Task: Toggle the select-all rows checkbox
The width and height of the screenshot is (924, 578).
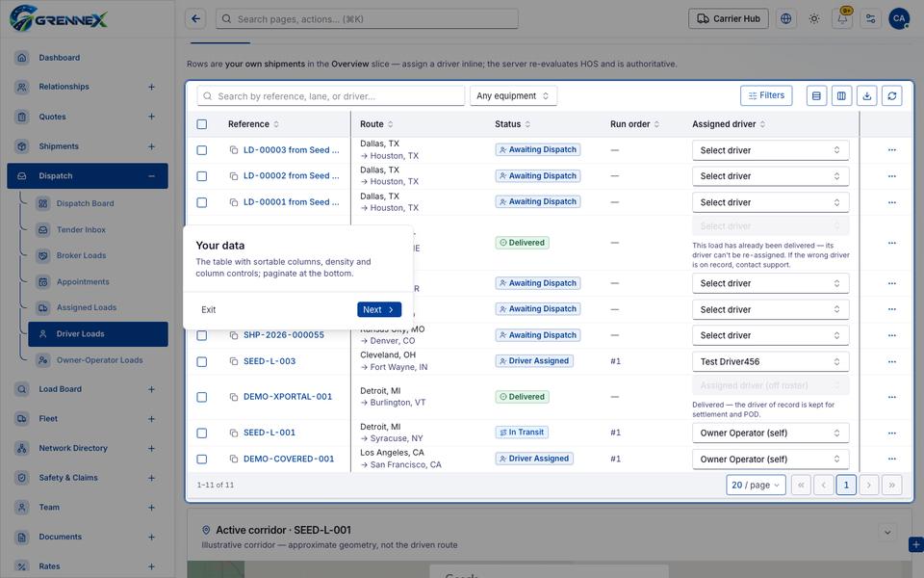Action: (x=201, y=124)
